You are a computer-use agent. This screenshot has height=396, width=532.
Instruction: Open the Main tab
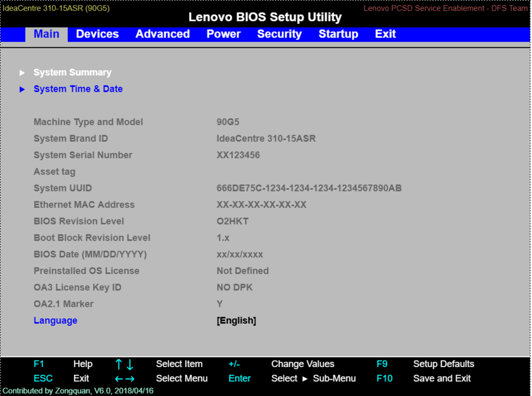(47, 34)
